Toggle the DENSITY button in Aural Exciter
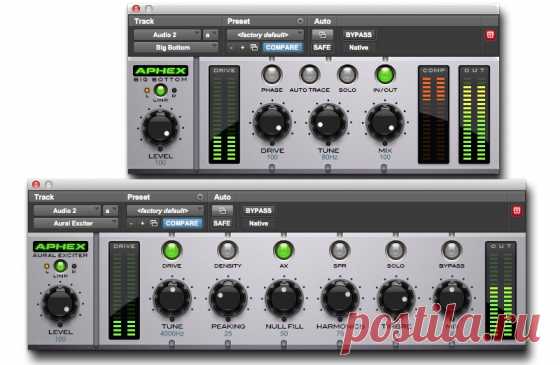This screenshot has height=365, width=560. [x=228, y=250]
